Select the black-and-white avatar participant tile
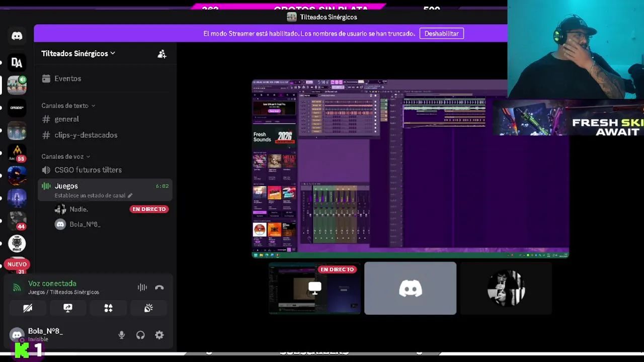Screen dimensions: 644x362 pos(506,288)
